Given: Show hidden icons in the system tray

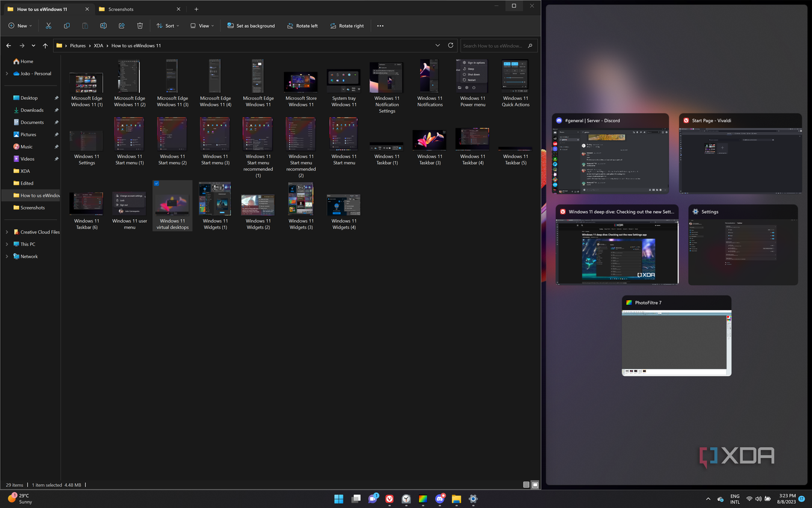Looking at the screenshot, I should pos(708,499).
